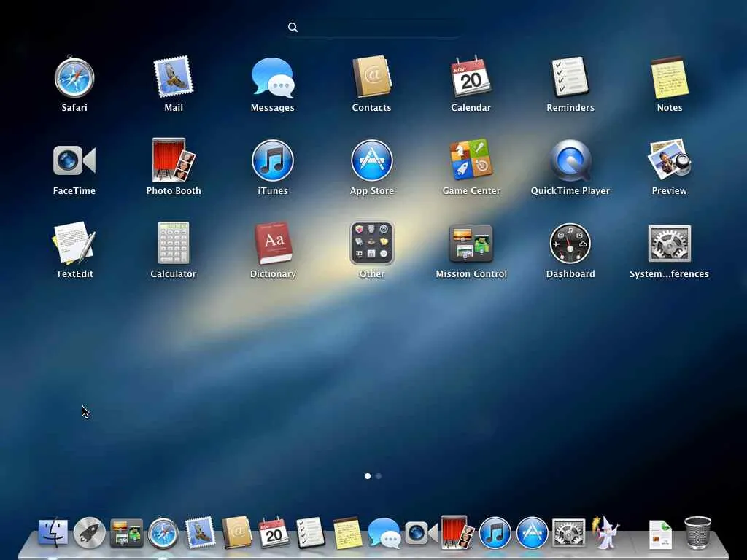Open Contacts in the Launchpad grid
This screenshot has height=560, width=747.
[x=371, y=77]
